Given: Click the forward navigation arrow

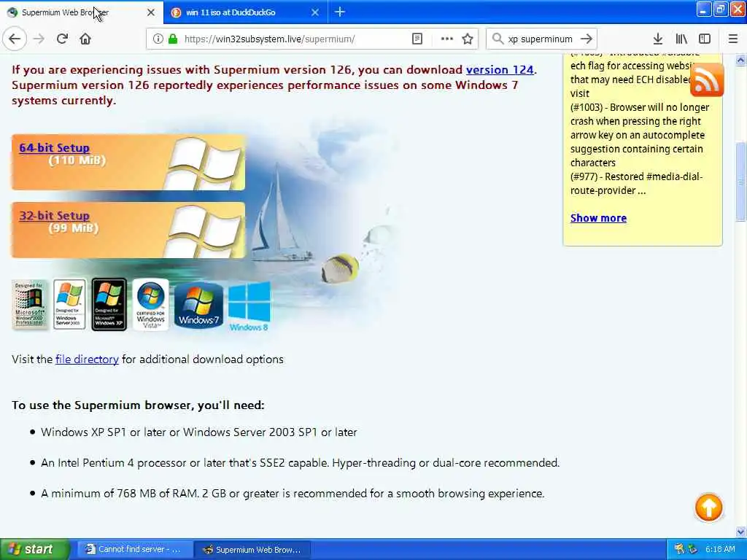Looking at the screenshot, I should 39,39.
